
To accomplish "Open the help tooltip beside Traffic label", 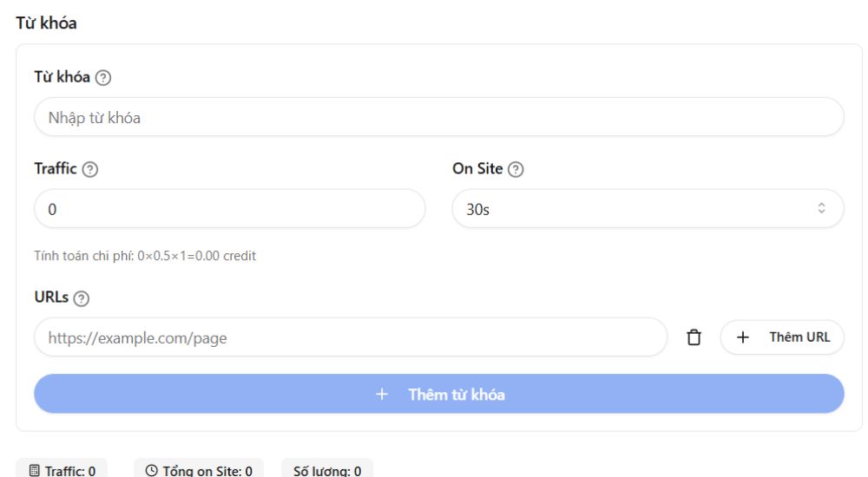I will coord(90,169).
